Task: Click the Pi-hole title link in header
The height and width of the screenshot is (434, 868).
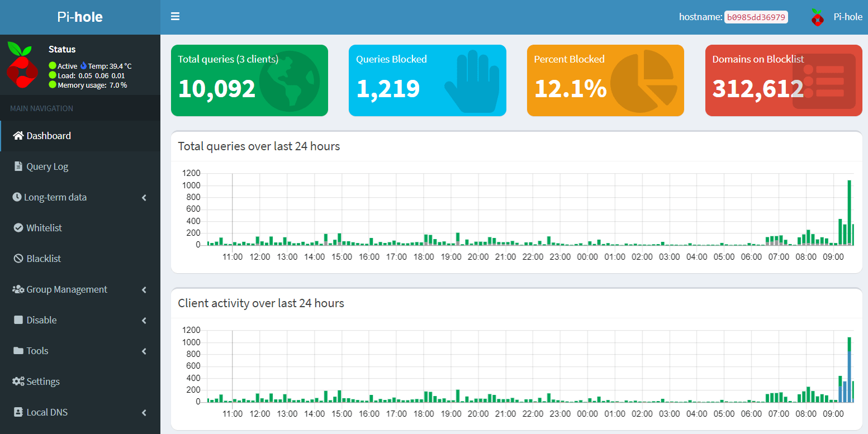Action: [80, 17]
